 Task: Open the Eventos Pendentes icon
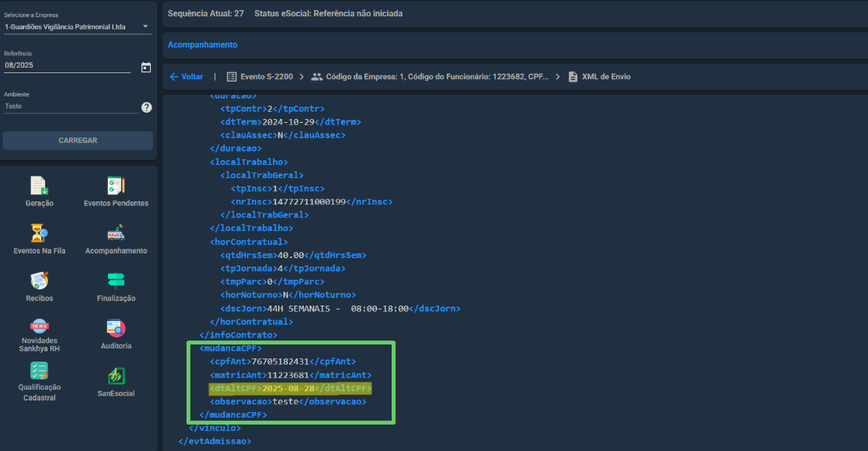(x=116, y=186)
